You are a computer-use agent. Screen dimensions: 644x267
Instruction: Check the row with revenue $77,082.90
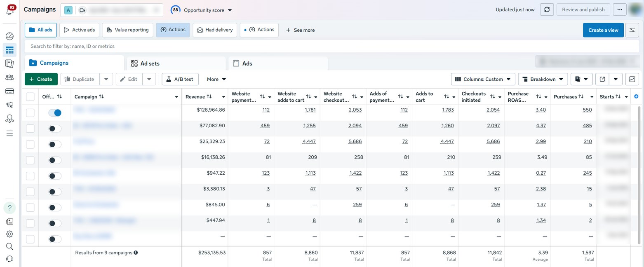30,129
